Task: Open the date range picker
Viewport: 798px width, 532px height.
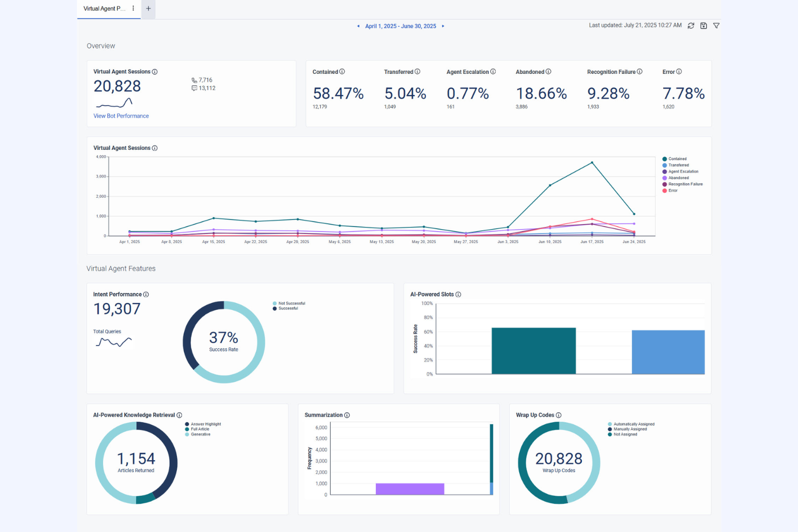Action: [x=401, y=26]
